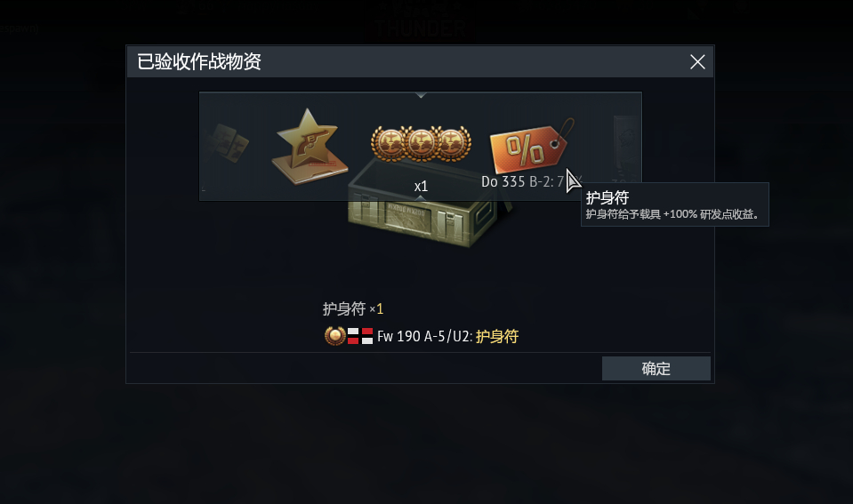Confirm with the 确定 button
The height and width of the screenshot is (504, 853).
tap(656, 369)
